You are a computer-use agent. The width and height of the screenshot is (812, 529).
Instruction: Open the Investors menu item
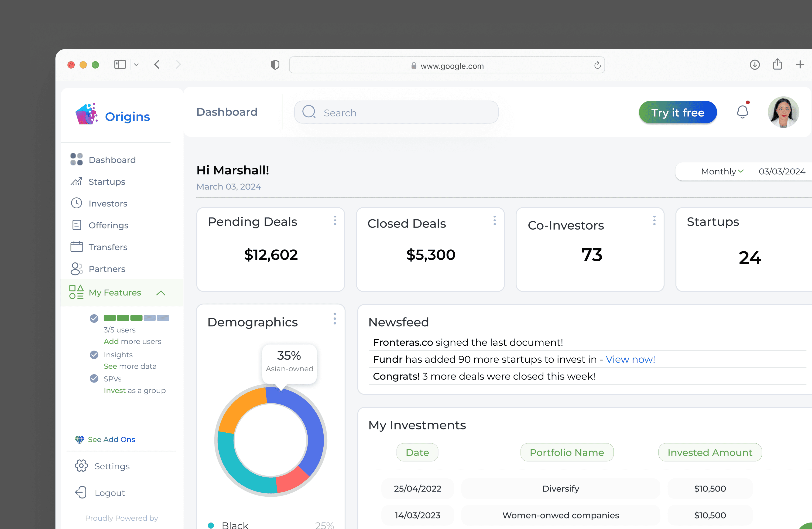108,203
